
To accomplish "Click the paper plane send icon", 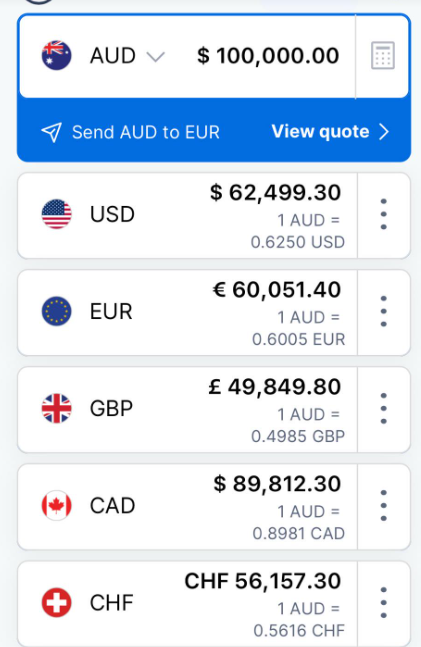I will 52,132.
